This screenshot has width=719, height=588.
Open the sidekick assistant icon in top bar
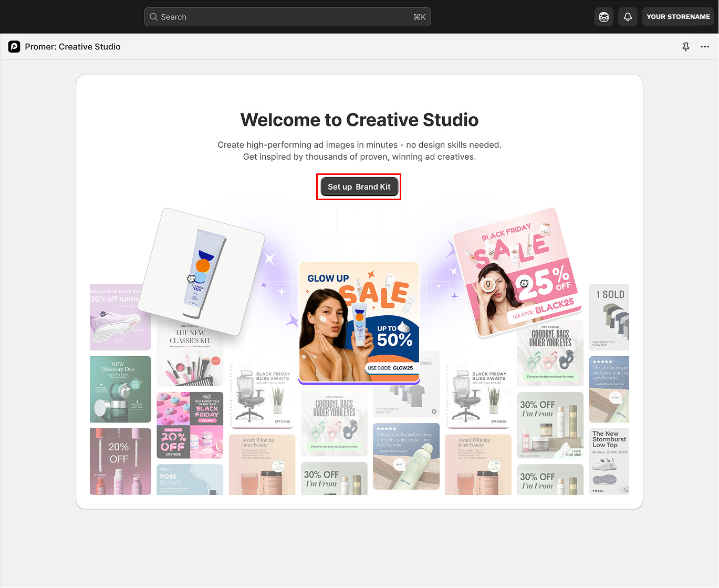(604, 17)
